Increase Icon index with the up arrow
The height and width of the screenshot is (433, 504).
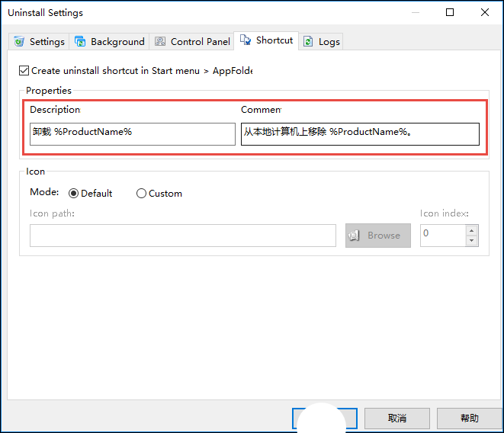click(x=471, y=230)
